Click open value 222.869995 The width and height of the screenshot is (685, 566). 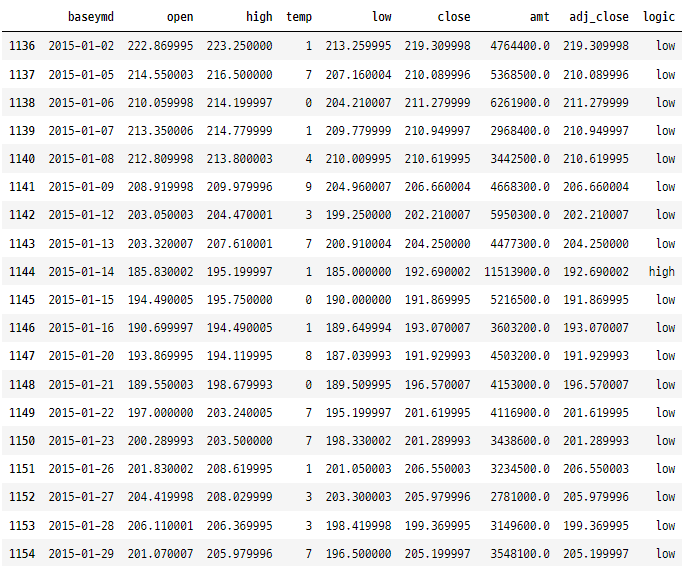coord(160,45)
